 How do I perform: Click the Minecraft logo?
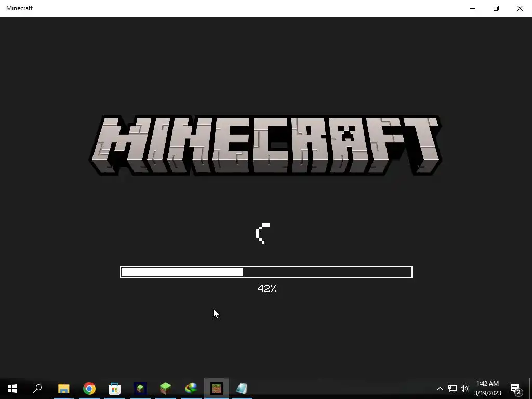[x=265, y=145]
